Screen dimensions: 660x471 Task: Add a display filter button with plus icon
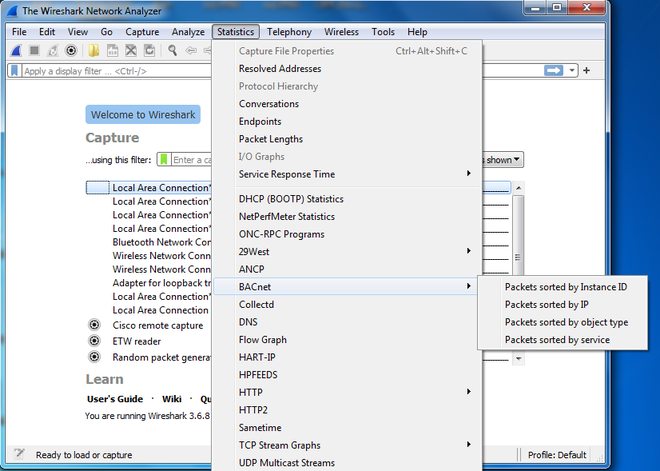click(x=586, y=70)
